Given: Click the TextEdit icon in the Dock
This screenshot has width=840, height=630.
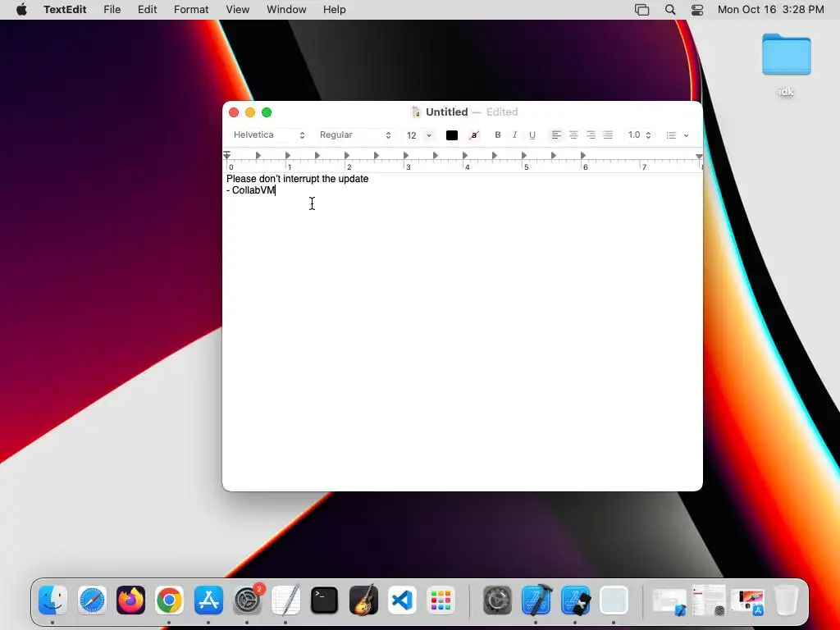Looking at the screenshot, I should point(285,600).
